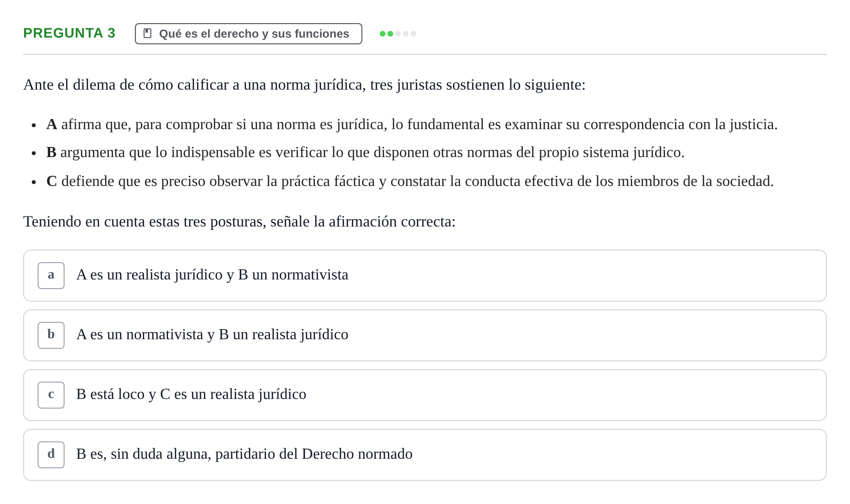850x504 pixels.
Task: Click the bullet statement starting with 'B argumenta que'
Action: pos(365,152)
